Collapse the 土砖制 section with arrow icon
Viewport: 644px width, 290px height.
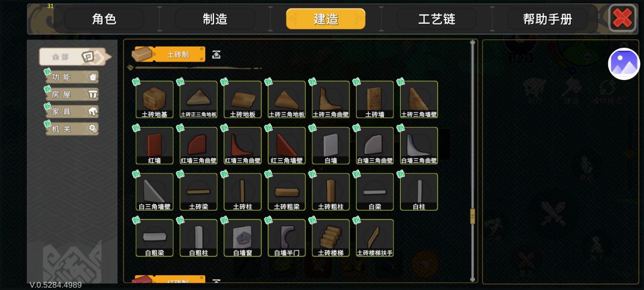coord(216,54)
